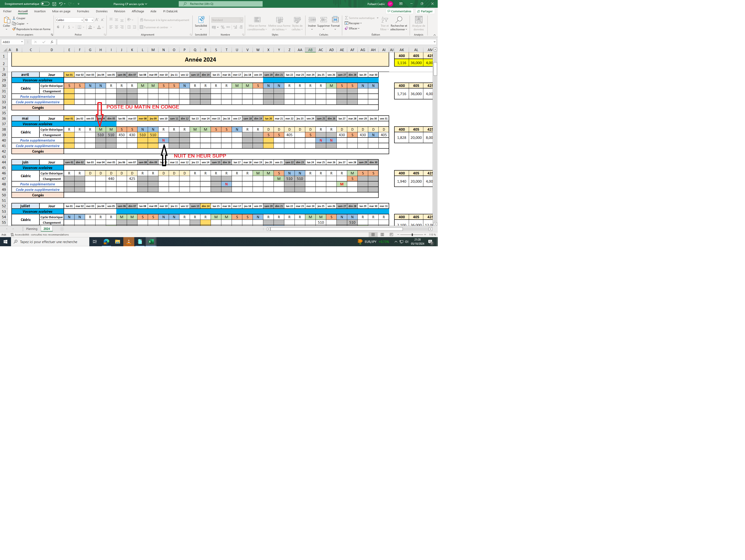Click the zoom slider handle
Image resolution: width=745 pixels, height=560 pixels.
pos(412,235)
